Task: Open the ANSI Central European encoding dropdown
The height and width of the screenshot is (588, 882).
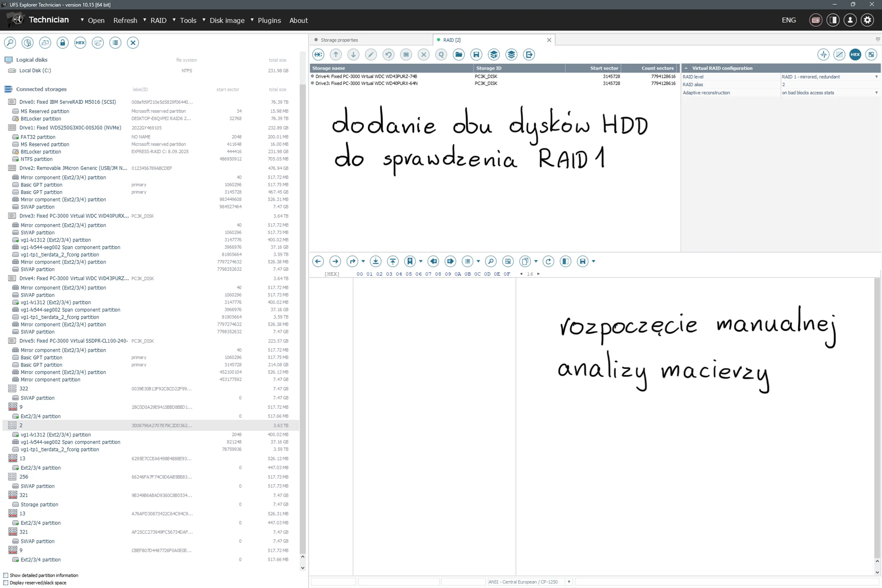Action: coord(569,582)
